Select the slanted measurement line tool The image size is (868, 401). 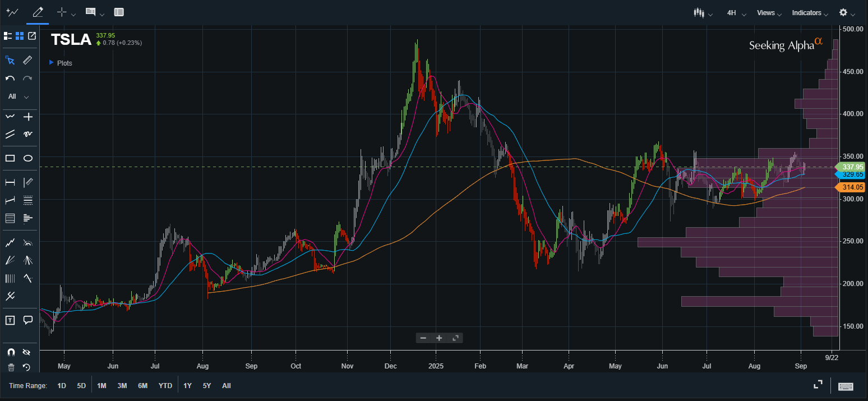(10, 200)
